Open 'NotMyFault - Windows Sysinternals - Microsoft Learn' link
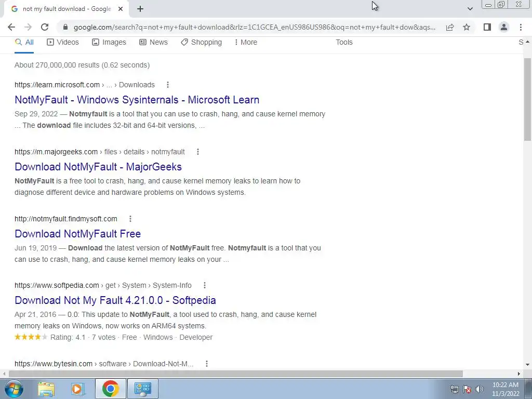The image size is (532, 399). [137, 100]
